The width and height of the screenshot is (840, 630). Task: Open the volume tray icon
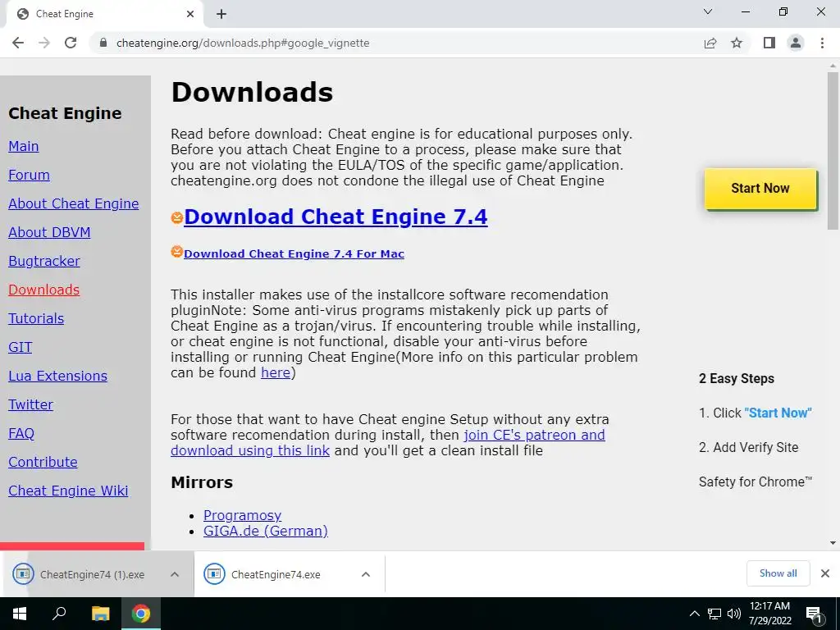734,614
